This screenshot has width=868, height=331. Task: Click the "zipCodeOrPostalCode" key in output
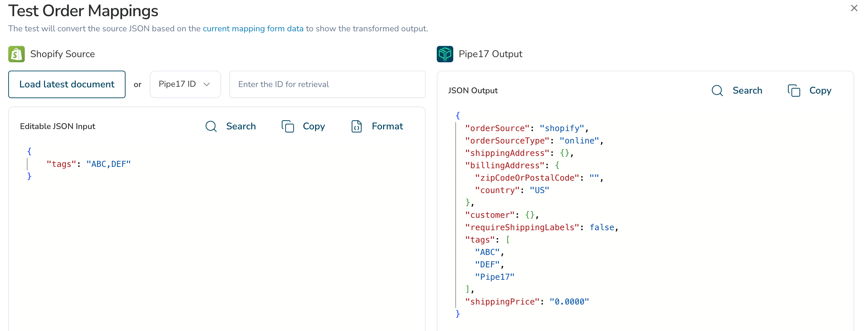coord(527,178)
